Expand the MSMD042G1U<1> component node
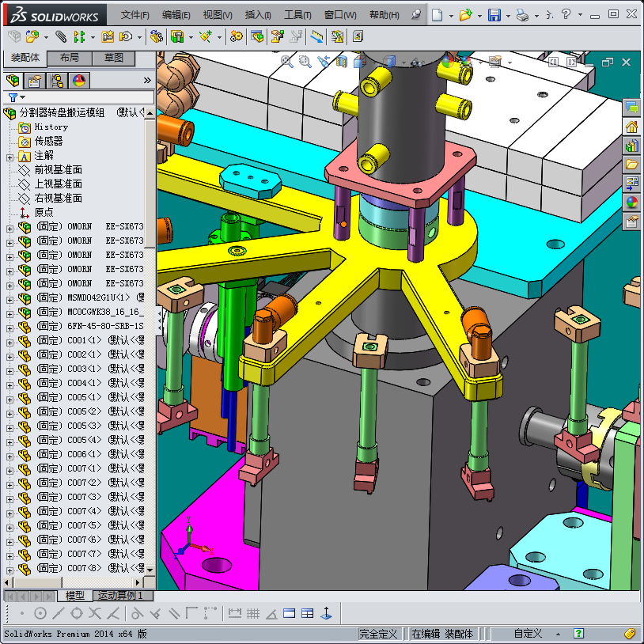Screen dimensions: 644x644 coord(9,300)
